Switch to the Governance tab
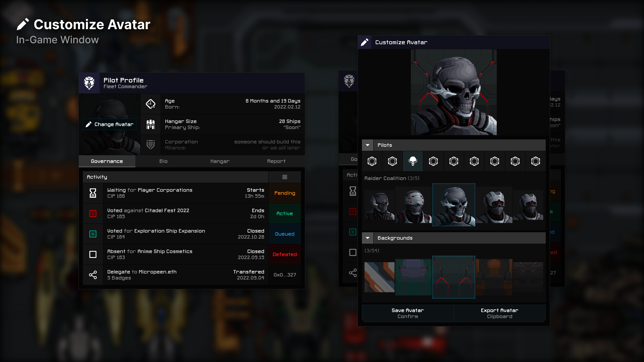The image size is (644, 362). 107,161
